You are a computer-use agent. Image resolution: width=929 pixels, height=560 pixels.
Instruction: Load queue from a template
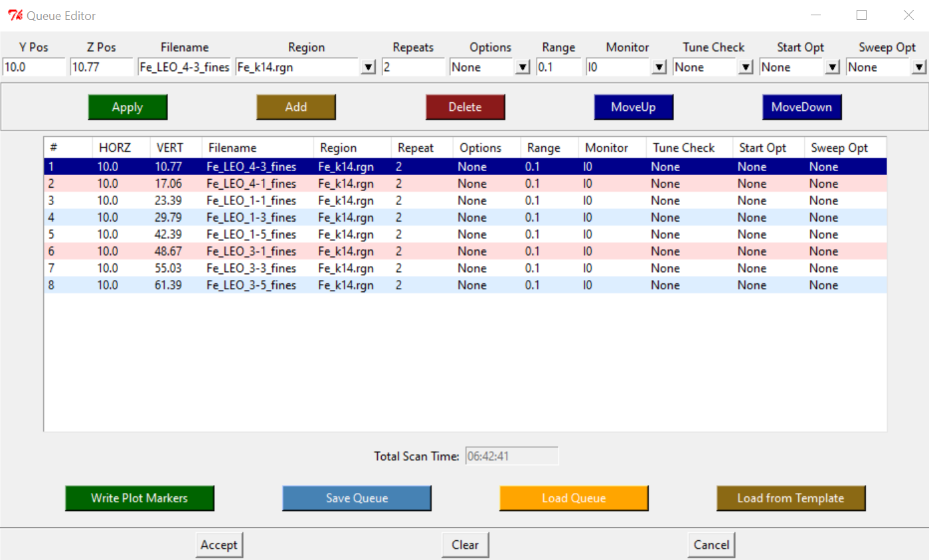point(790,498)
